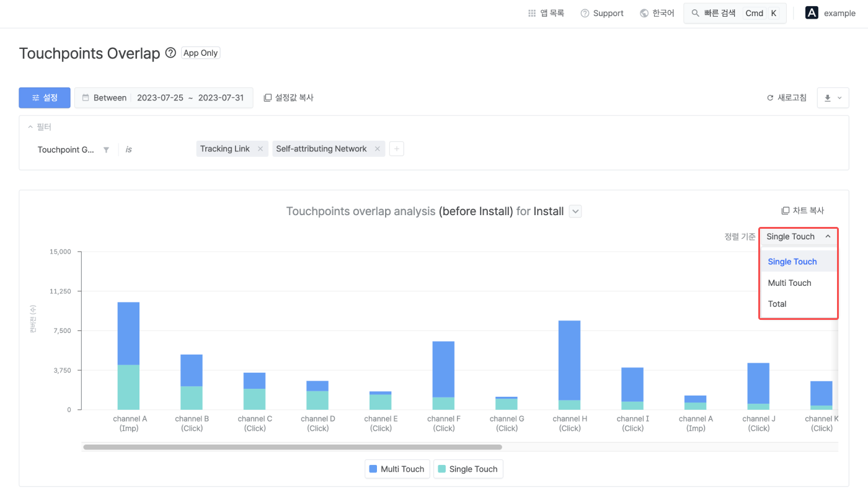This screenshot has height=496, width=868.
Task: Change language via 한국어 globe
Action: click(x=657, y=13)
